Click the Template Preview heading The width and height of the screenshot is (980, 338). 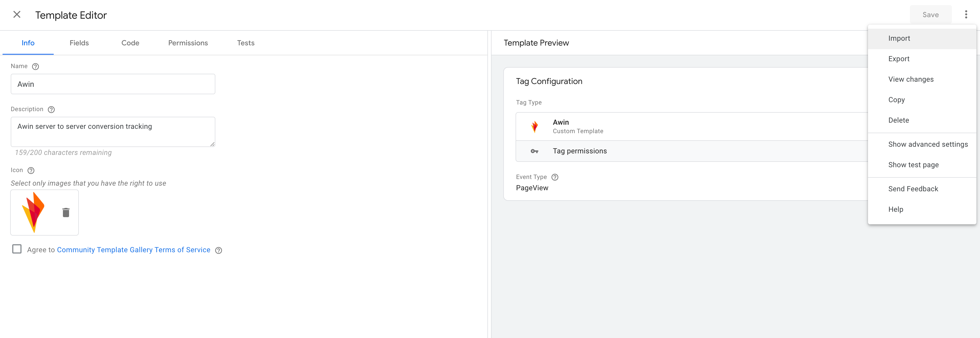pos(536,43)
